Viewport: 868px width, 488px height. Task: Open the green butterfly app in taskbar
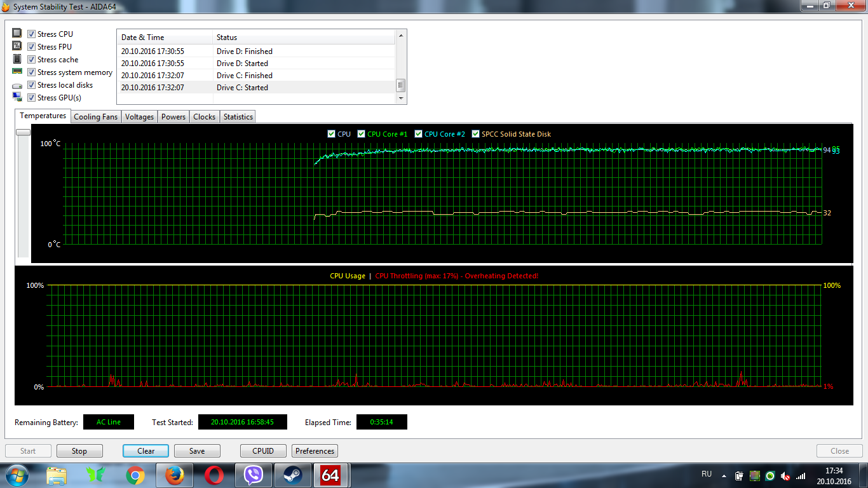point(96,475)
